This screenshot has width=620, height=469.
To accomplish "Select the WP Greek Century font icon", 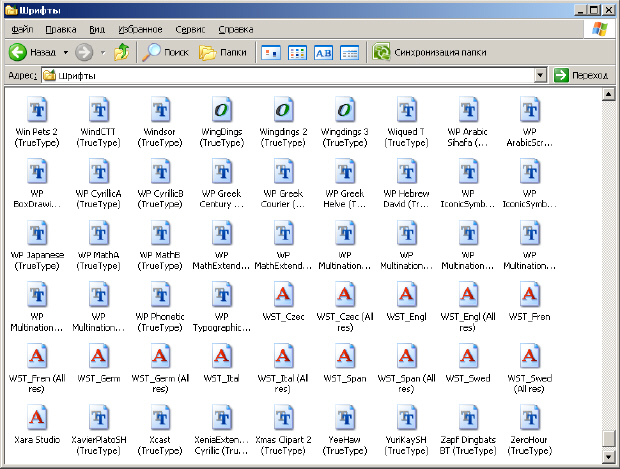I will 222,171.
